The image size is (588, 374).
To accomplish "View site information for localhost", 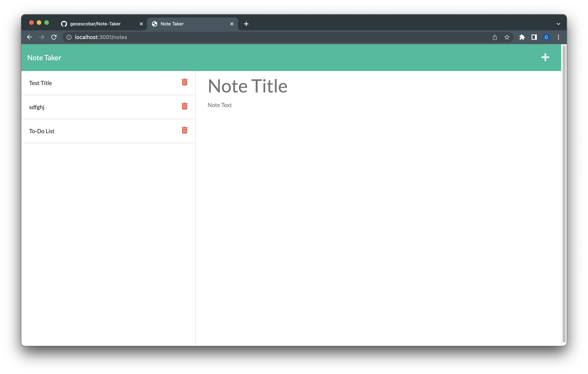I will tap(69, 37).
